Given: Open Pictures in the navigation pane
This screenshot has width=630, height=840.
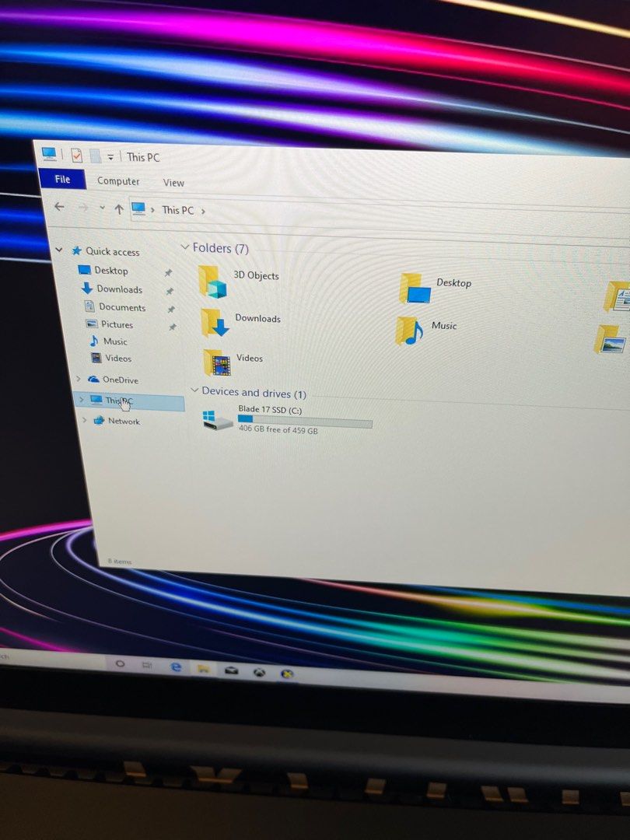Looking at the screenshot, I should point(117,324).
